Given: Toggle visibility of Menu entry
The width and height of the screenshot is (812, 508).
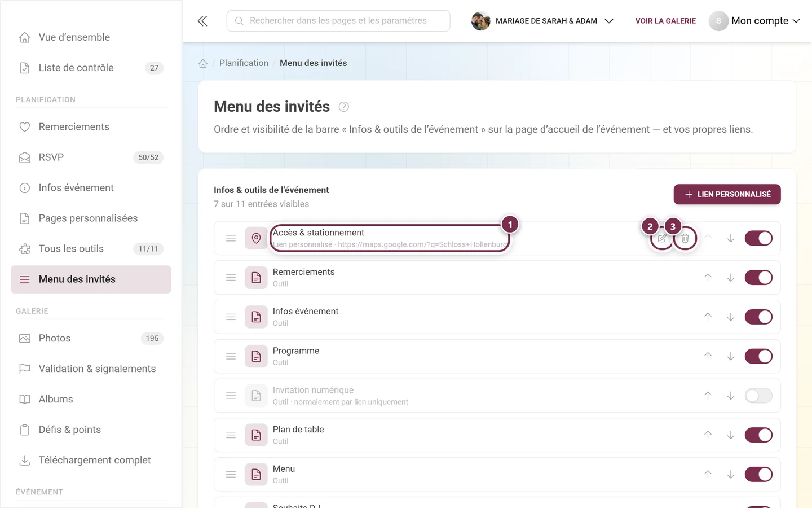Looking at the screenshot, I should coord(758,475).
